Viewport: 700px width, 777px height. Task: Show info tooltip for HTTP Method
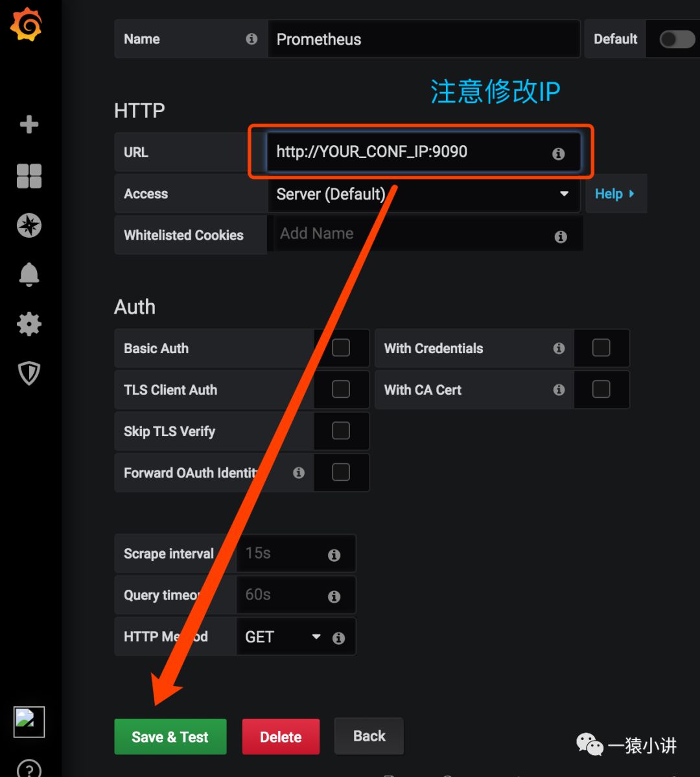(338, 638)
